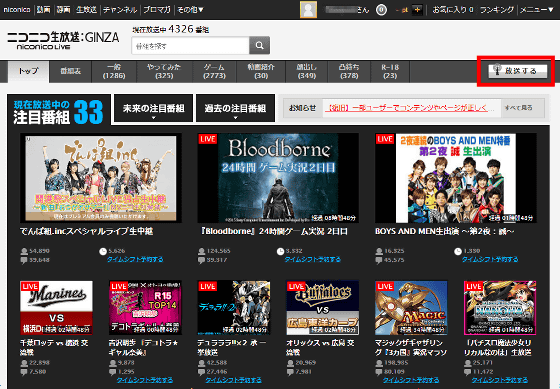Screen dimensions: 560x389
Task: Open 動画 in the top navigation
Action: point(43,10)
